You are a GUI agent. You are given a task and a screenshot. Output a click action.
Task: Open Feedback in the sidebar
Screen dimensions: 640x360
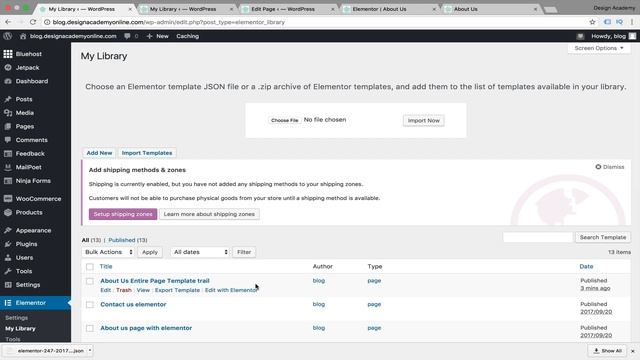point(30,153)
